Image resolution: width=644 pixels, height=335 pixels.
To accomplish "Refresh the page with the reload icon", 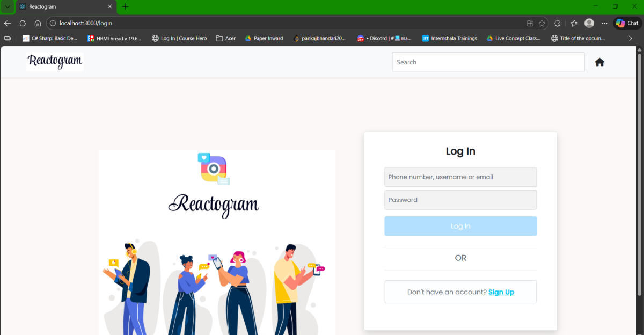I will [x=23, y=23].
